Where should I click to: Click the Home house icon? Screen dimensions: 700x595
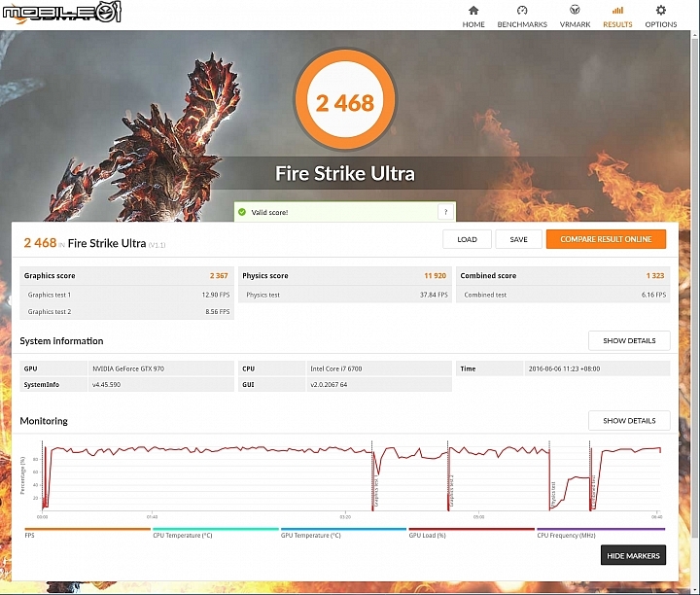[x=473, y=11]
